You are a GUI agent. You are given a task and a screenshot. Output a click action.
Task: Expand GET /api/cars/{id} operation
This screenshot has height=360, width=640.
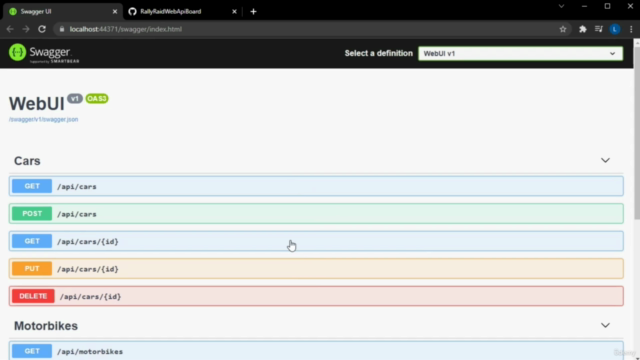tap(316, 241)
